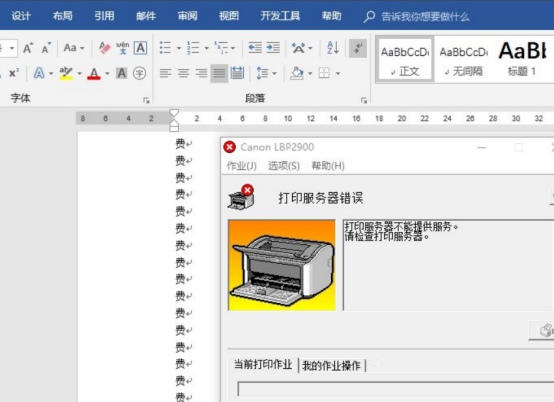Expand the Numbering dropdown arrow
This screenshot has width=554, height=402.
click(x=206, y=48)
